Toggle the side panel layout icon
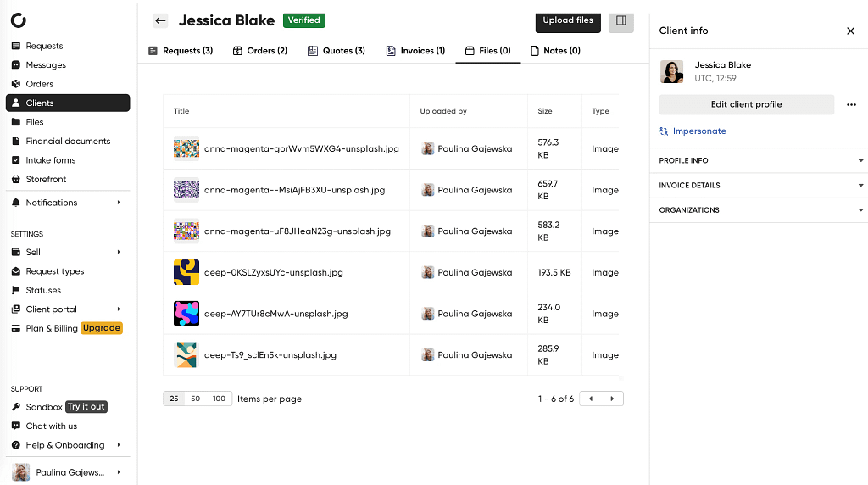The image size is (868, 485). 621,21
